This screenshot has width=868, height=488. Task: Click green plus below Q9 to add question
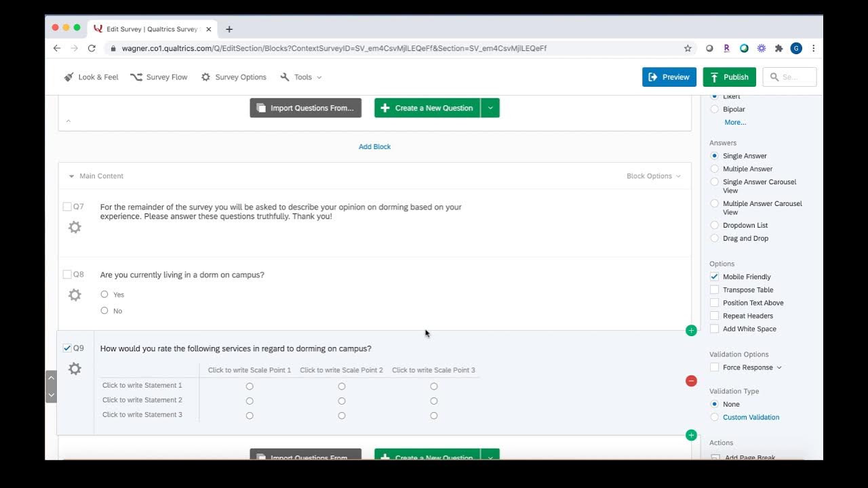[x=691, y=435]
